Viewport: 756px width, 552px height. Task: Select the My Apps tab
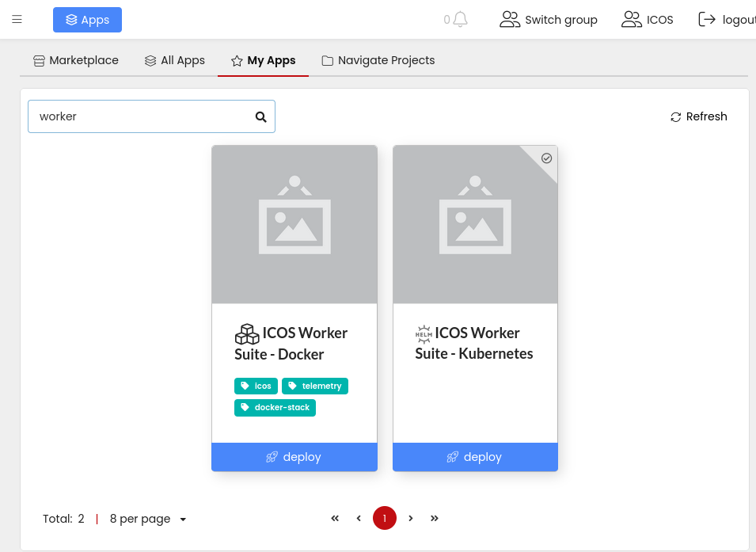tap(264, 61)
